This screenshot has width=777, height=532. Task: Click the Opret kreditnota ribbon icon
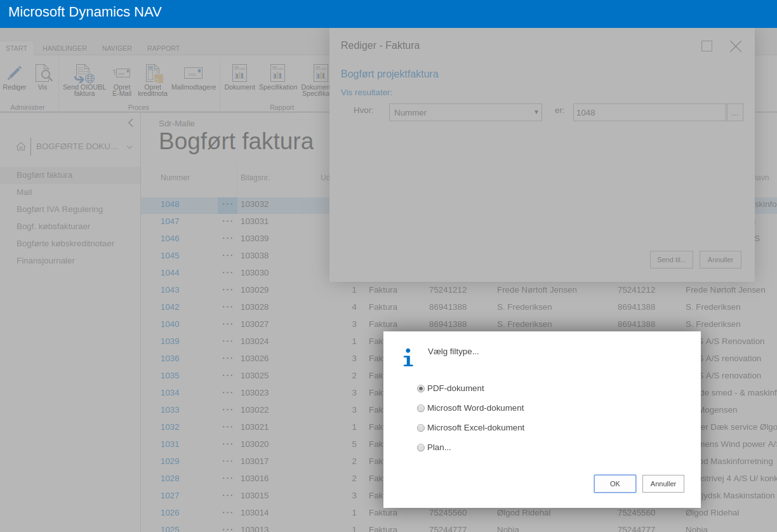coord(154,74)
